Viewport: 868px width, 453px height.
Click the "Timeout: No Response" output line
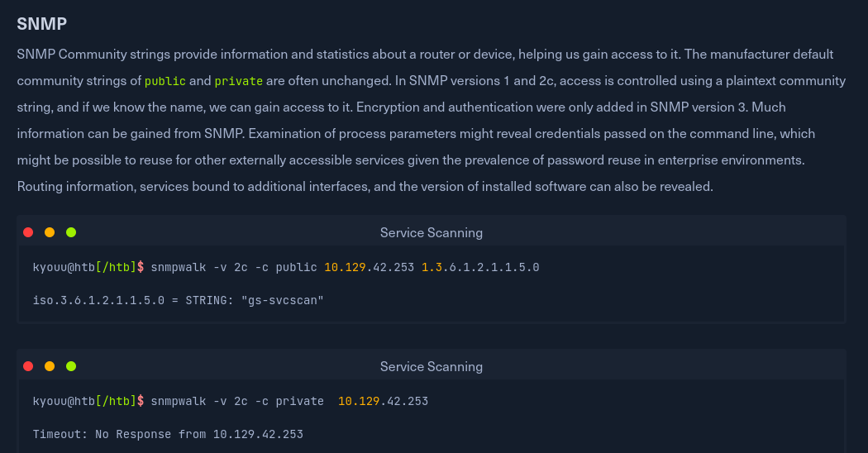pyautogui.click(x=168, y=434)
